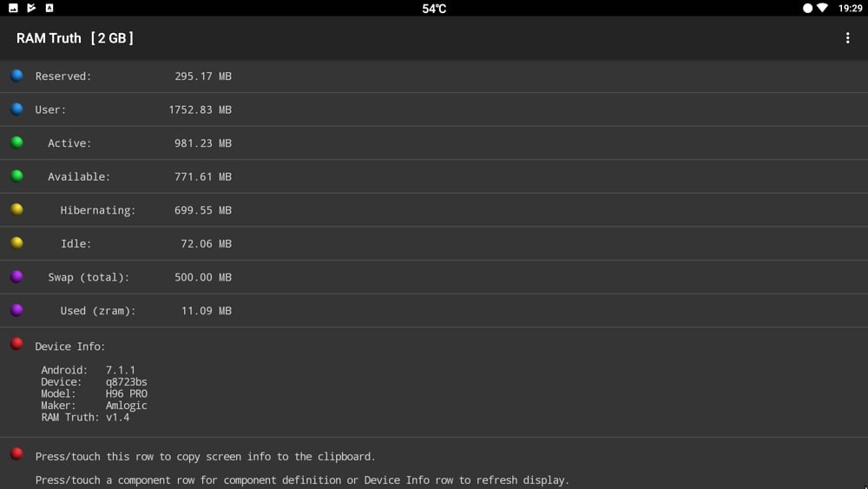Screen dimensions: 868x489
Task: Tap the 19:29 clock in status bar
Action: point(851,9)
